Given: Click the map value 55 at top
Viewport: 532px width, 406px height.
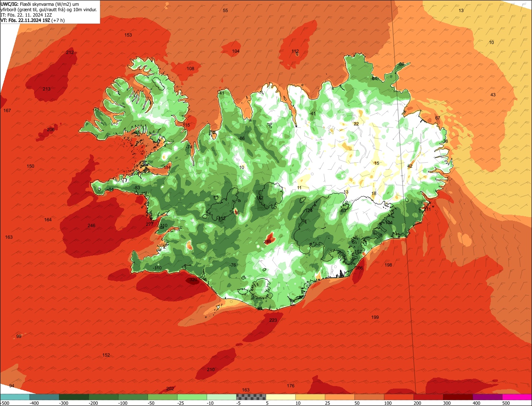Looking at the screenshot, I should click(225, 10).
